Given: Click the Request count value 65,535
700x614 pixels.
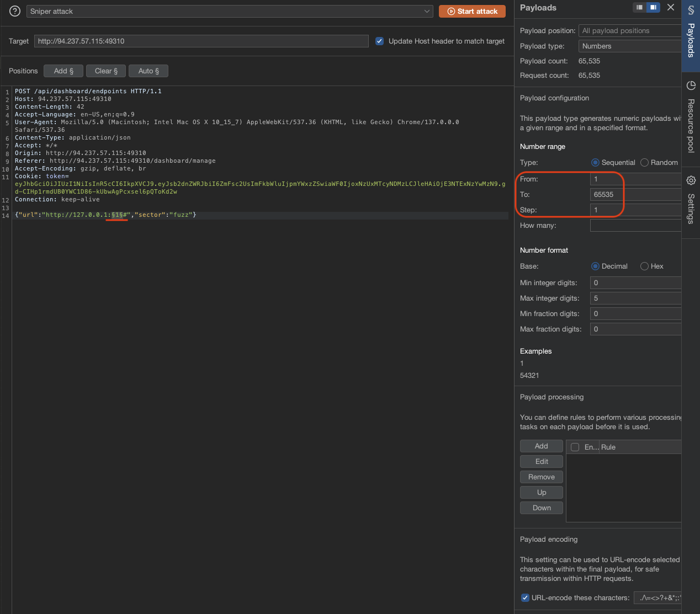Looking at the screenshot, I should click(x=589, y=76).
